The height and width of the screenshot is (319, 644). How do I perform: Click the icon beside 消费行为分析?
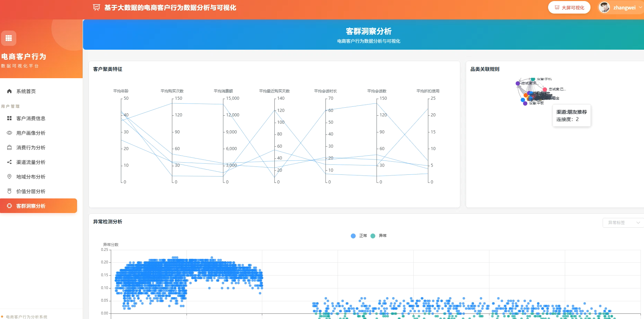(9, 147)
